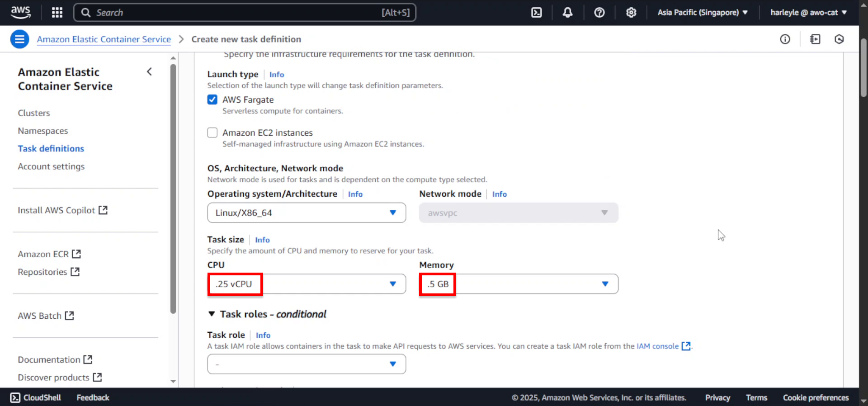Click the Amazon Elastic Container Service breadcrumb
The image size is (868, 406).
coord(104,39)
